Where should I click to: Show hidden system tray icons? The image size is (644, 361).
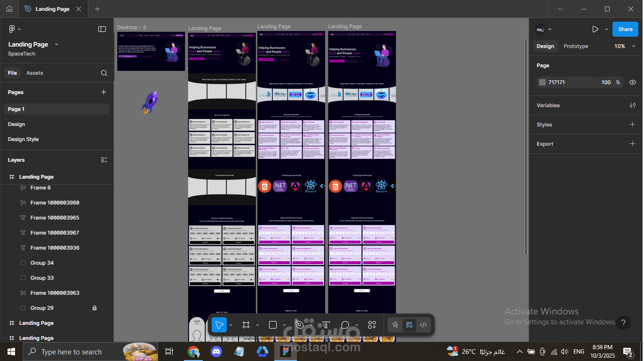click(x=520, y=352)
